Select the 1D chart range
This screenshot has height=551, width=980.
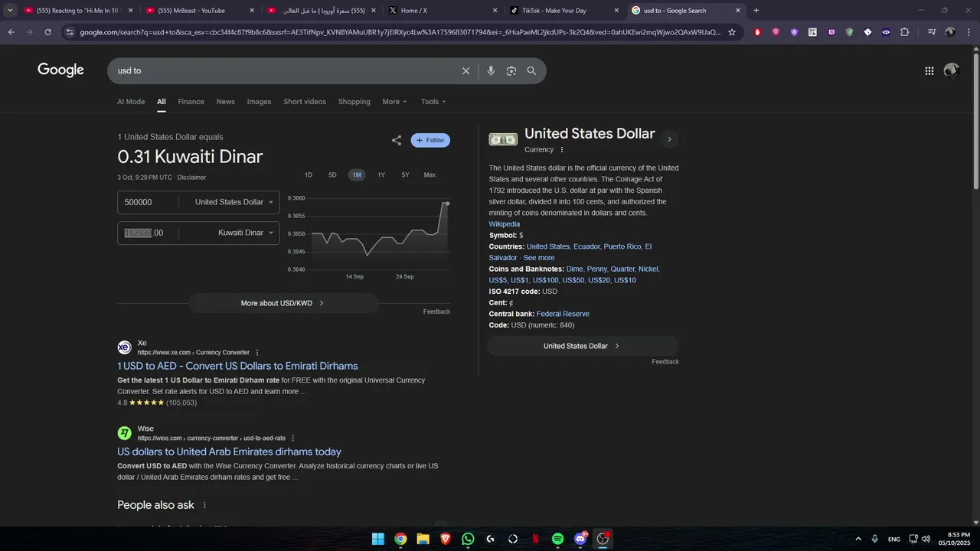click(309, 175)
